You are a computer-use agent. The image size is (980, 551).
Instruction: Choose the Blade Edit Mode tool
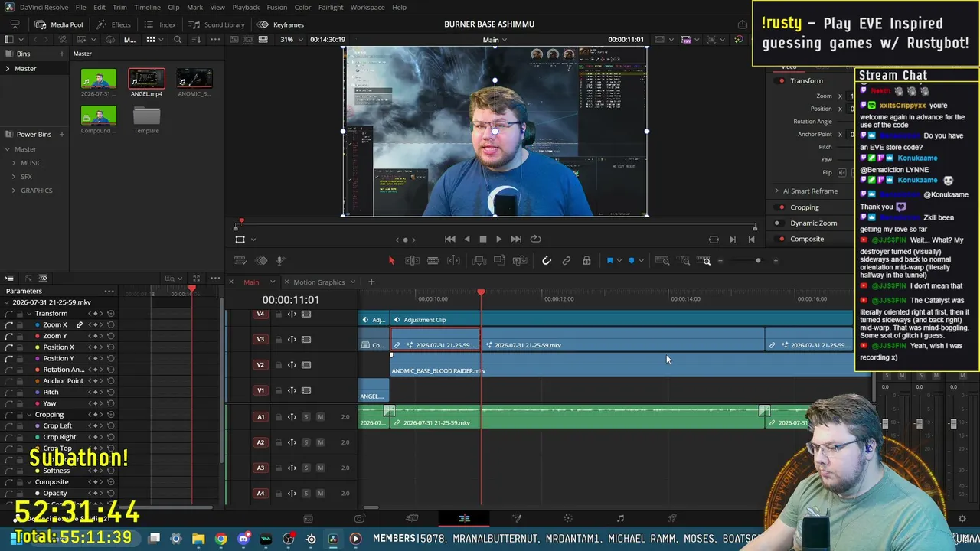pos(433,261)
